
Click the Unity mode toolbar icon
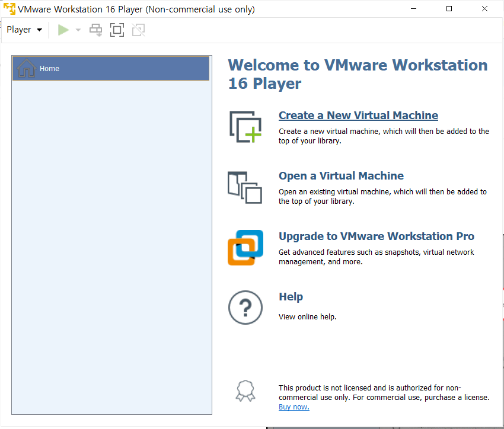click(x=139, y=30)
